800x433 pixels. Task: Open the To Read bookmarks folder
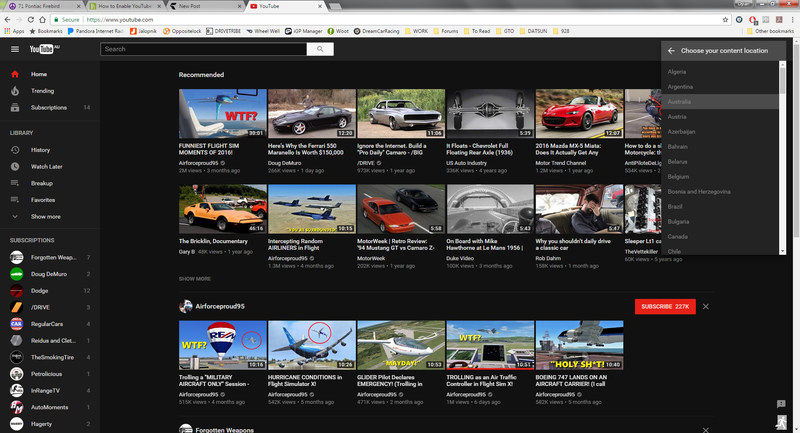477,31
